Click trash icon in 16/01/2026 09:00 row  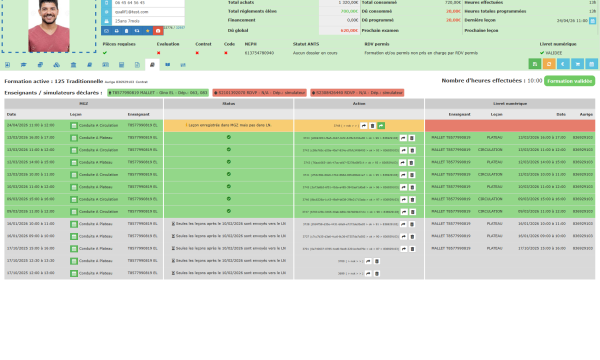point(412,236)
